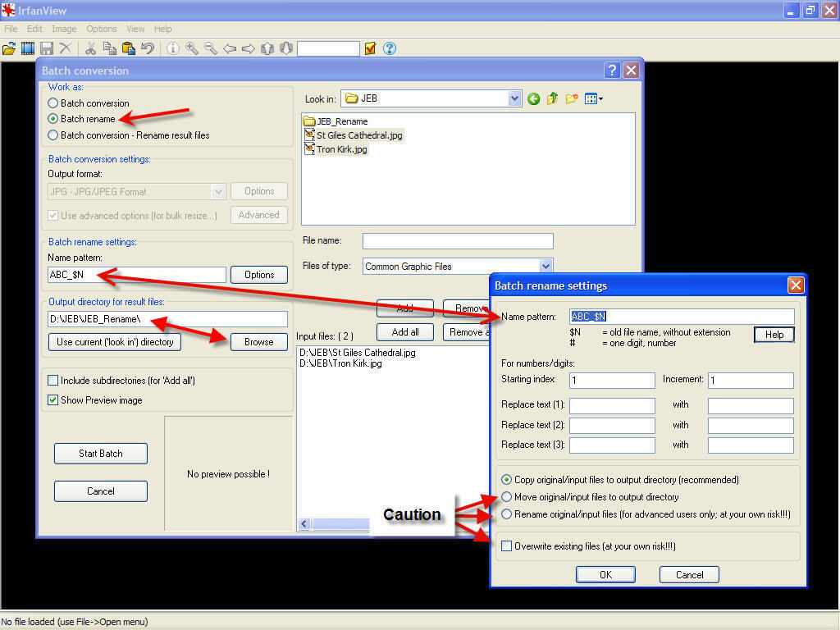The image size is (840, 630).
Task: Click the Starting index input field
Action: click(x=612, y=381)
